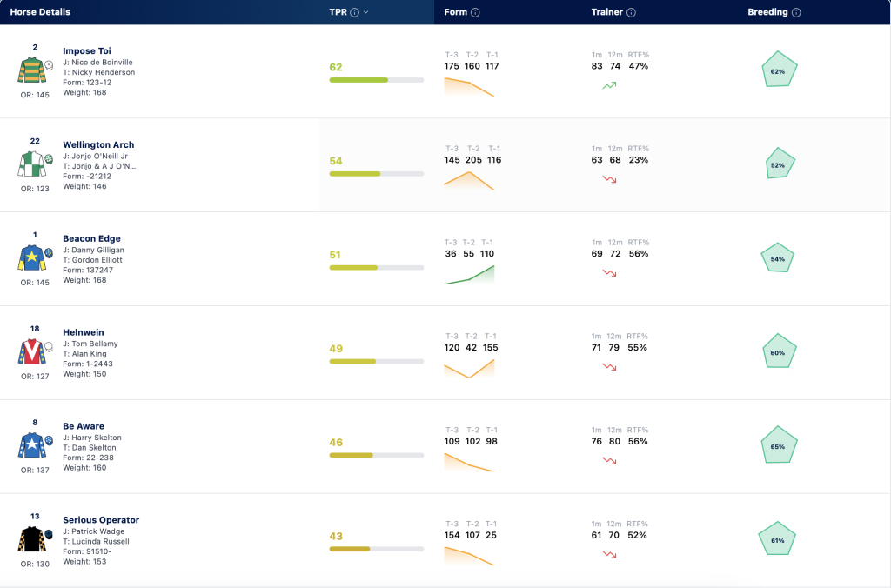Click Be Aware's 65% breeding pentagon

pyautogui.click(x=779, y=444)
